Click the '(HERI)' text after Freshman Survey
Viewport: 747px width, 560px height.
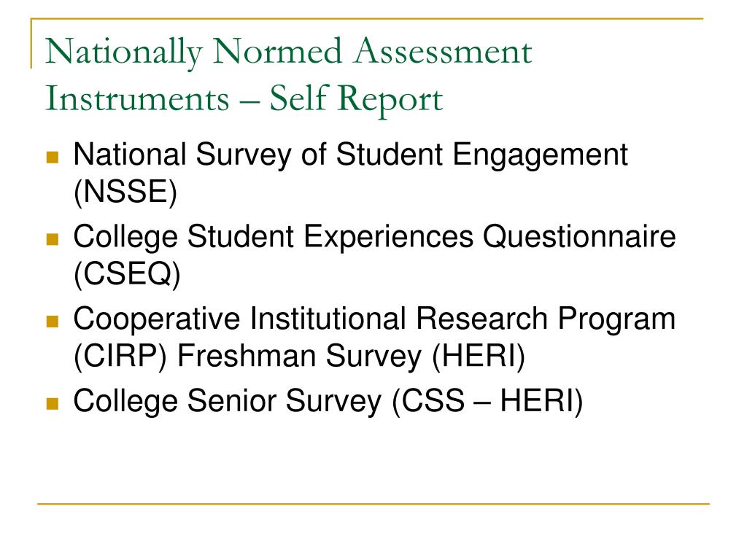479,357
